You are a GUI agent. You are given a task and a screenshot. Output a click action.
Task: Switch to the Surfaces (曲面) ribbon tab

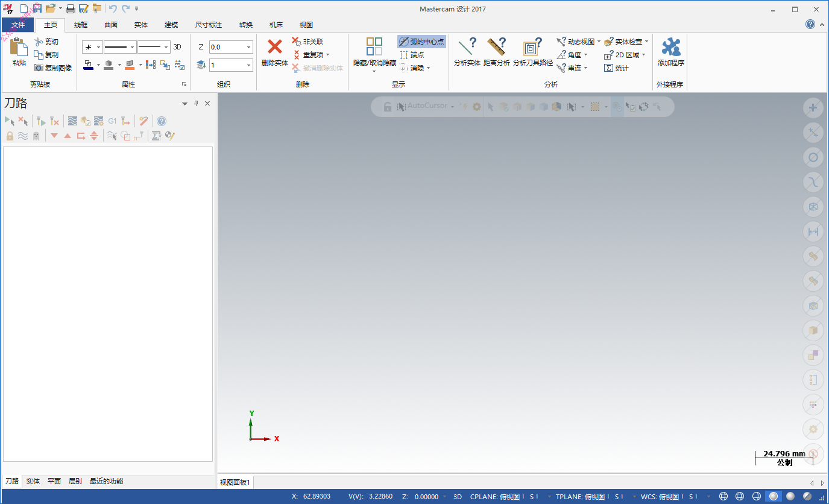pos(111,25)
